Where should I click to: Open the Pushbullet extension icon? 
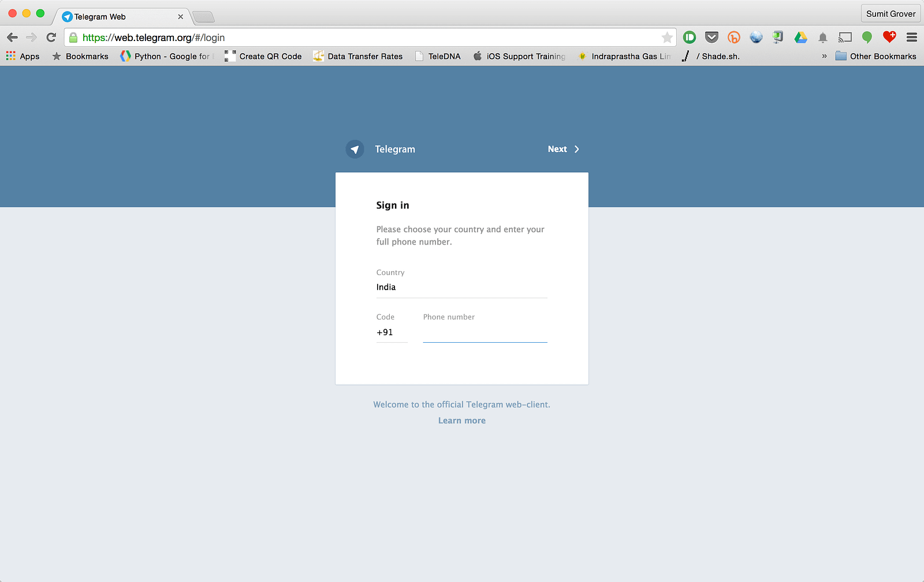[690, 38]
